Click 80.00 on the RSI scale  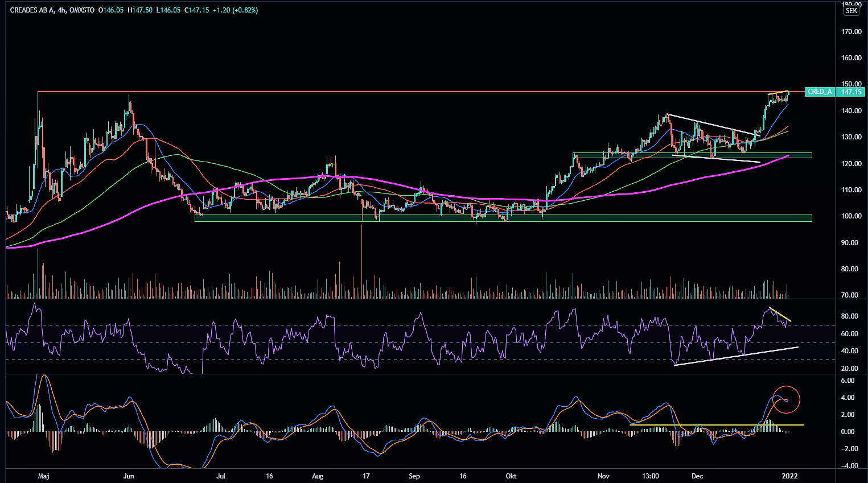pyautogui.click(x=849, y=316)
